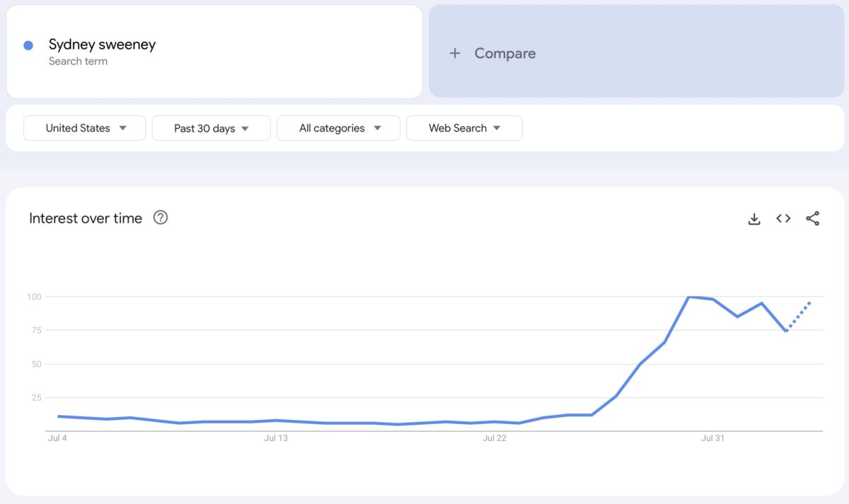Image resolution: width=849 pixels, height=504 pixels.
Task: Click the download arrow icon above the chart
Action: point(754,218)
